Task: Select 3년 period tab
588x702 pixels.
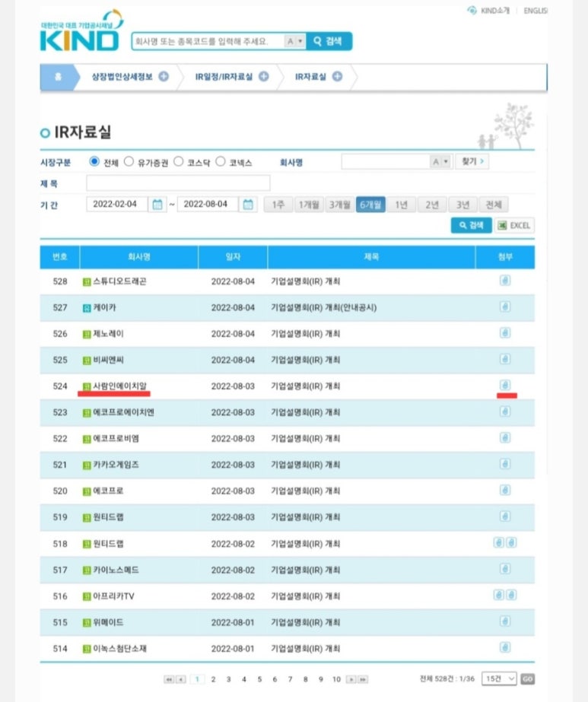Action: (462, 205)
